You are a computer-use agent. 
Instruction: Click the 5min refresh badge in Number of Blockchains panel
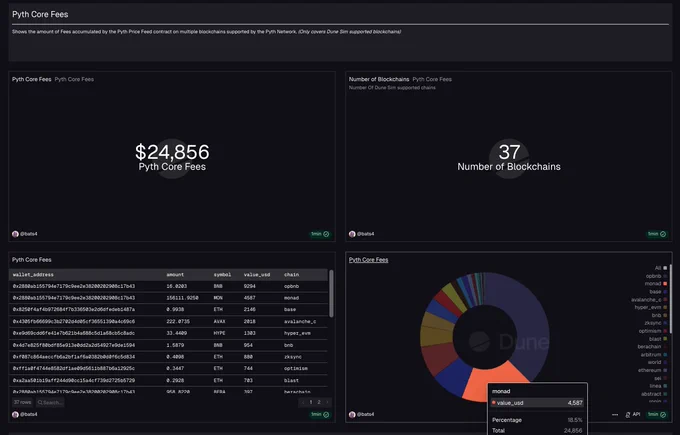[657, 234]
